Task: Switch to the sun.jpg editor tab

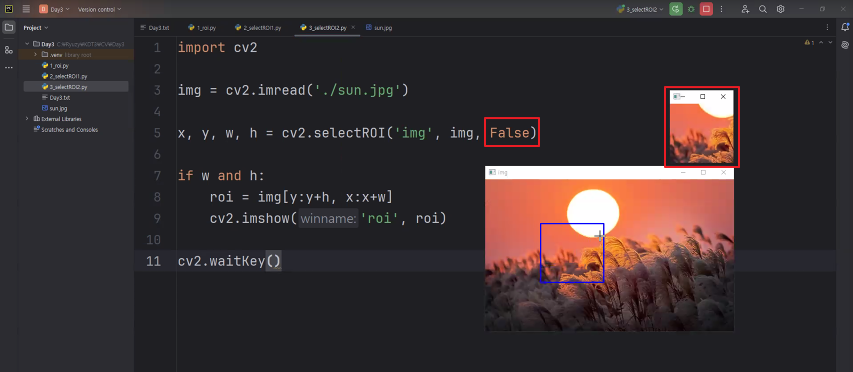Action: [x=379, y=27]
